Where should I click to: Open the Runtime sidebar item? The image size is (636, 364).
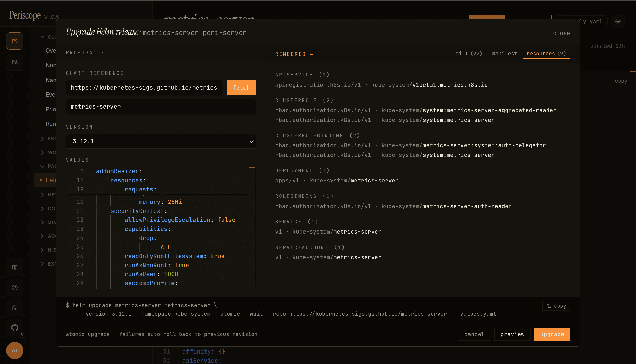click(51, 124)
